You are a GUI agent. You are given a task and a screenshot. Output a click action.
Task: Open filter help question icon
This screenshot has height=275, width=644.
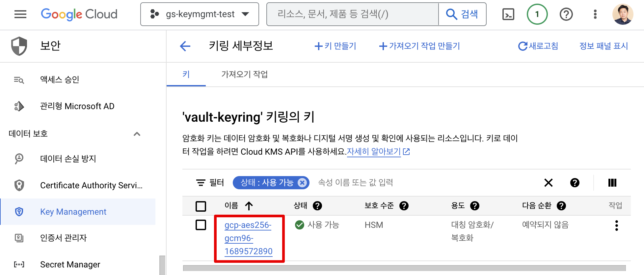575,183
